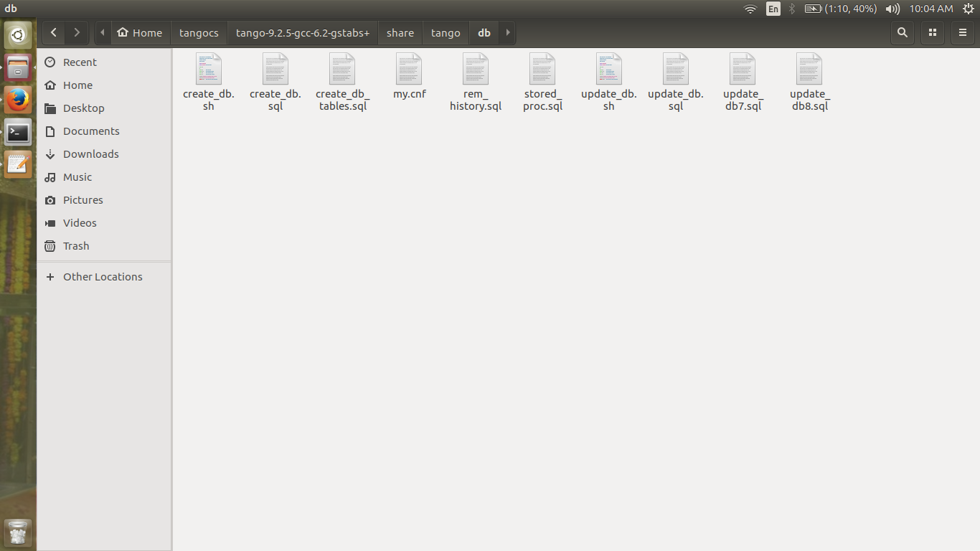Select the create_db_tables.sql file icon

(342, 69)
